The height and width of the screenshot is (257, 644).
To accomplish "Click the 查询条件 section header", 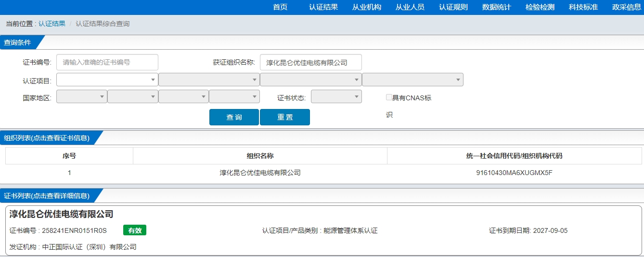I will tap(17, 42).
